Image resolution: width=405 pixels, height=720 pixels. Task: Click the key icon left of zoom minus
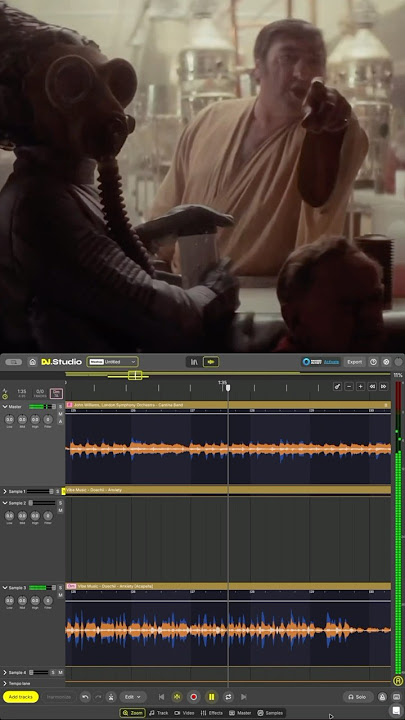pos(338,387)
